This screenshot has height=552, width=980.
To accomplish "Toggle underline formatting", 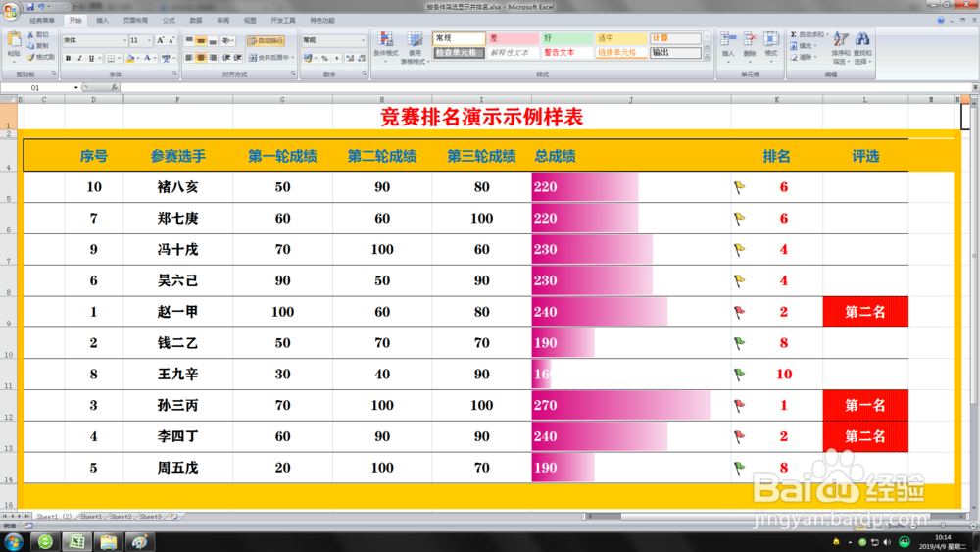I will [x=91, y=58].
